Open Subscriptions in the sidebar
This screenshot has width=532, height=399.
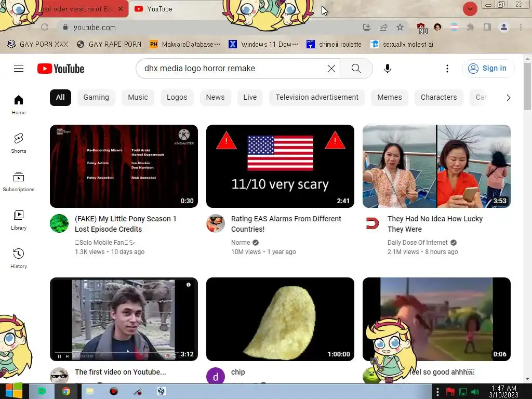pyautogui.click(x=19, y=181)
